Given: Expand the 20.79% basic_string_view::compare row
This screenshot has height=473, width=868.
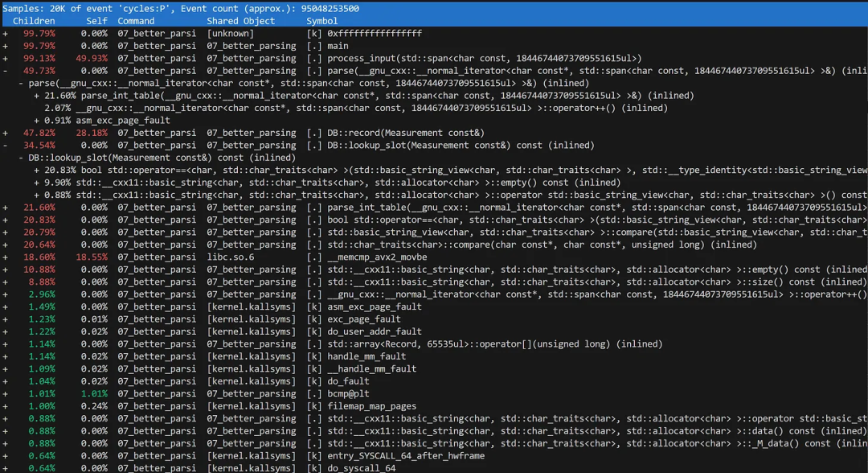Looking at the screenshot, I should [5, 232].
